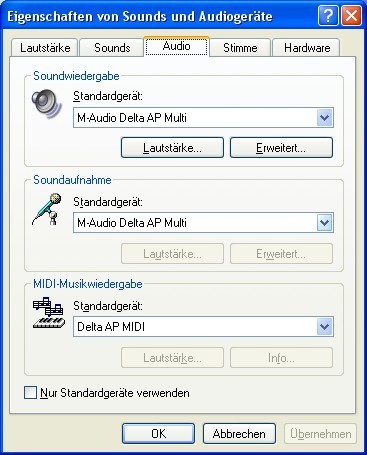Click Erweitert button under Soundwiedergabe
Screen dimensions: 367x455
click(x=281, y=147)
